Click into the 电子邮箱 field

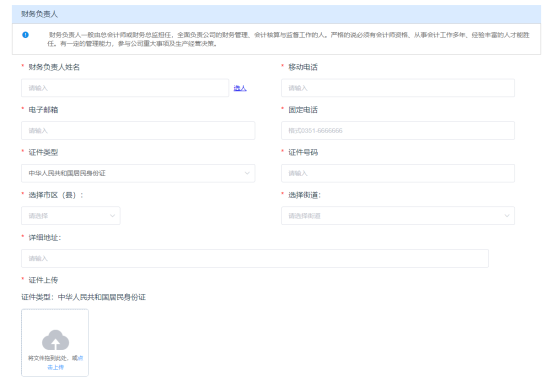click(138, 130)
